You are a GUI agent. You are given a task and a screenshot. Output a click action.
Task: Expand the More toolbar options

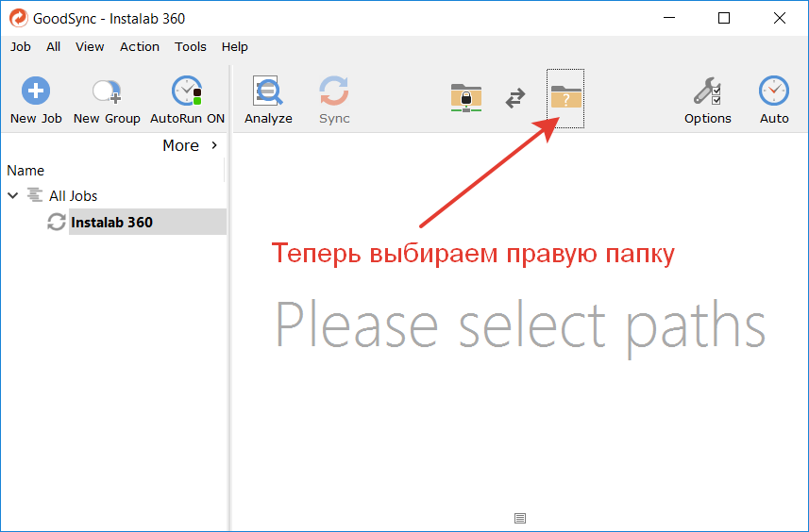[190, 145]
